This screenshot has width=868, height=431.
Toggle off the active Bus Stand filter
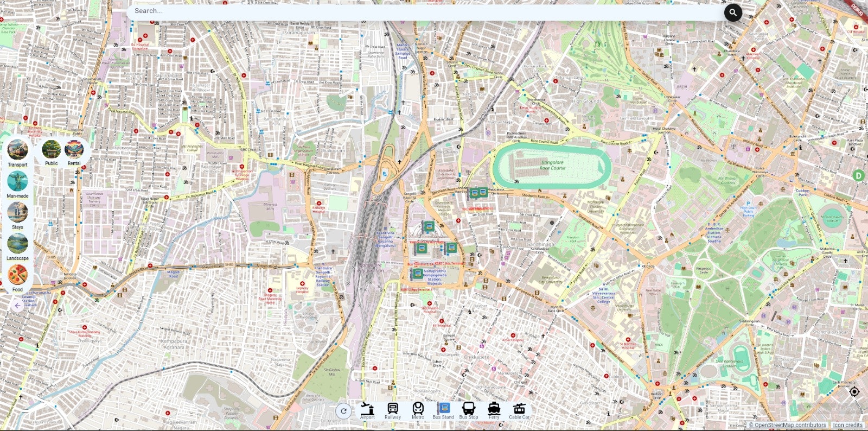[x=443, y=410]
